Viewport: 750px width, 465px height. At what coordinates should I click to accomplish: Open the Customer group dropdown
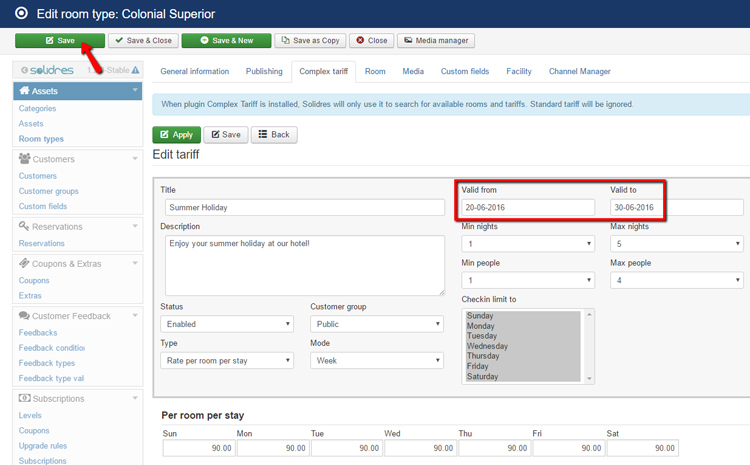pyautogui.click(x=377, y=324)
